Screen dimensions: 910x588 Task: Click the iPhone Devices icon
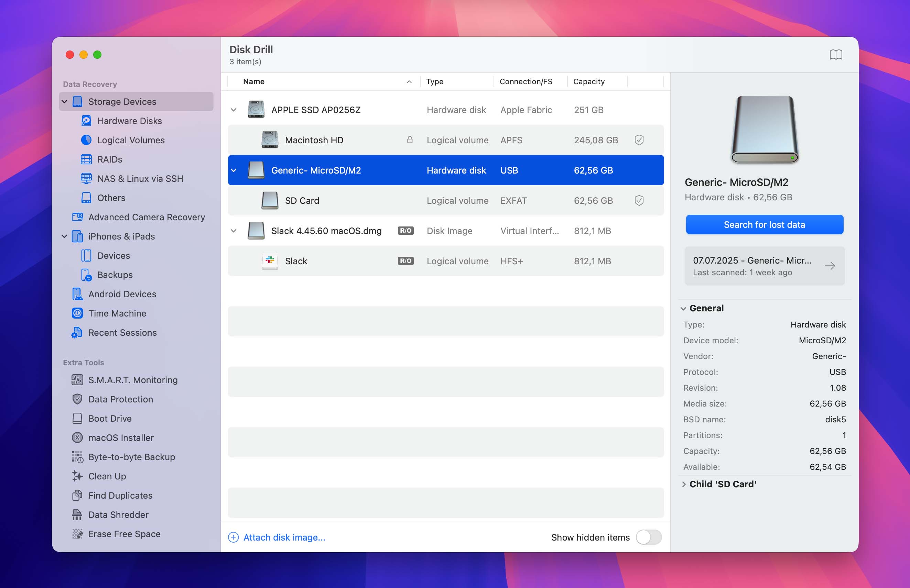click(x=86, y=255)
